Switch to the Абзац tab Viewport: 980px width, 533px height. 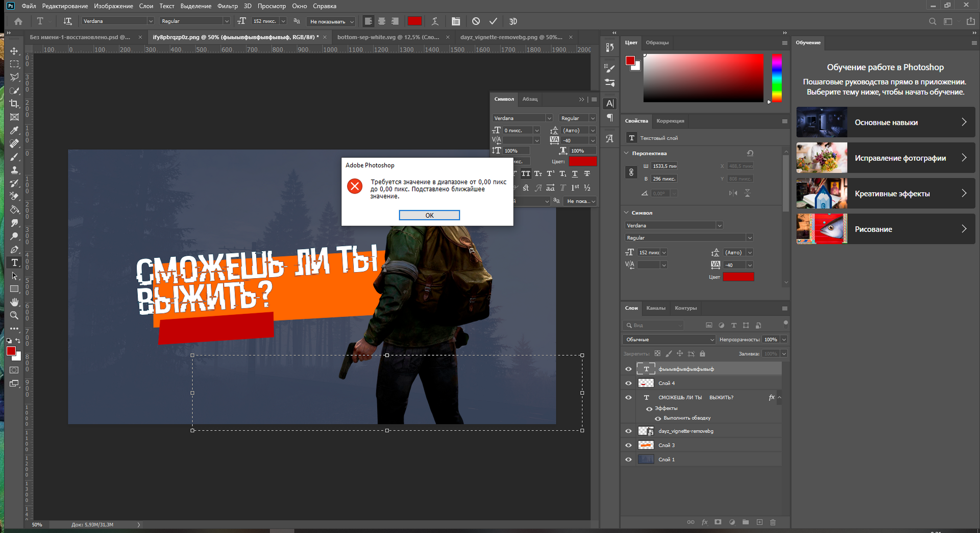pyautogui.click(x=530, y=99)
